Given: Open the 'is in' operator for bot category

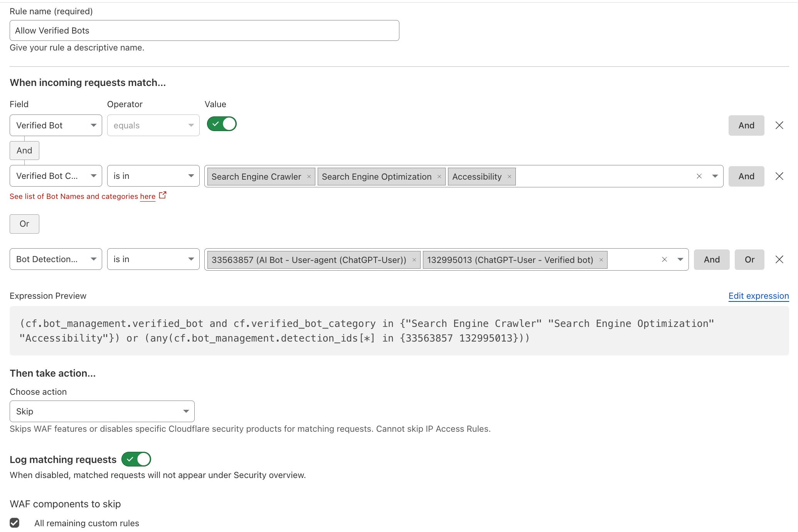Looking at the screenshot, I should point(153,176).
